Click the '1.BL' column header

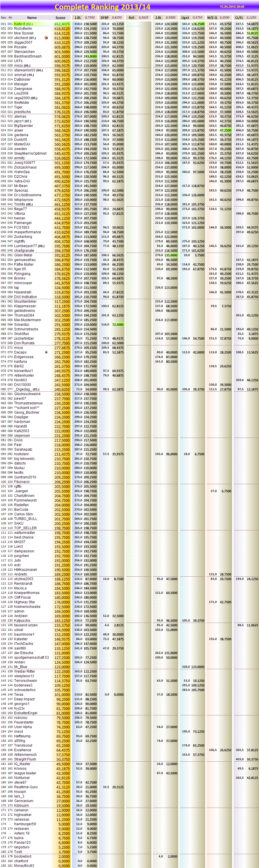pos(78,18)
